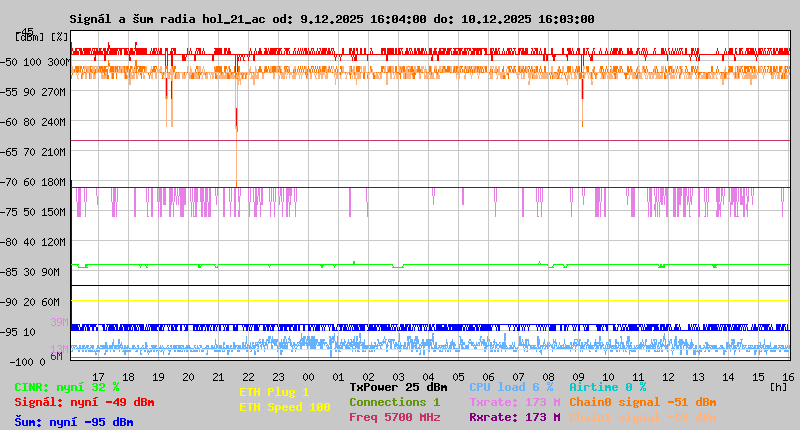Image resolution: width=800 pixels, height=430 pixels.
Task: Select the 'ETH Speed 100' legend label
Action: point(284,407)
